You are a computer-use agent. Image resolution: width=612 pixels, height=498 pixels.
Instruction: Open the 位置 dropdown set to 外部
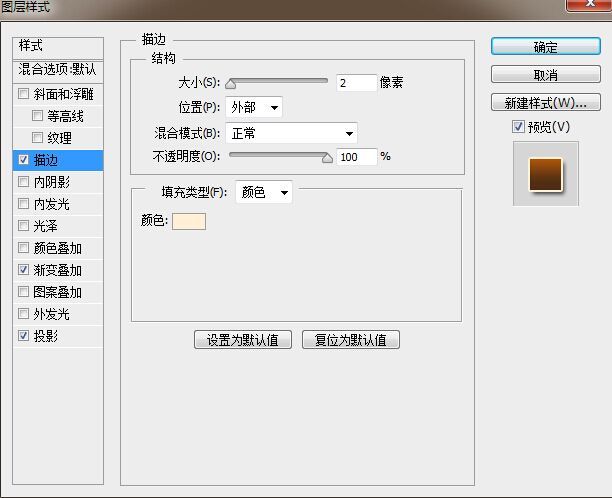tap(254, 107)
